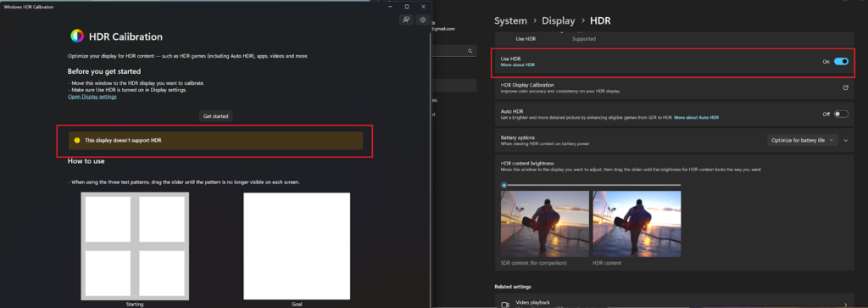Open the Optimize for battery life dropdown

tap(803, 140)
